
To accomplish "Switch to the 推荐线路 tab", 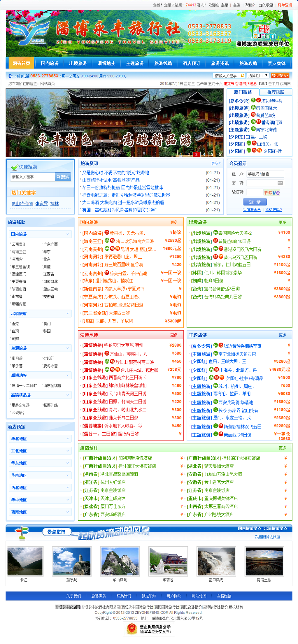I will point(276,92).
